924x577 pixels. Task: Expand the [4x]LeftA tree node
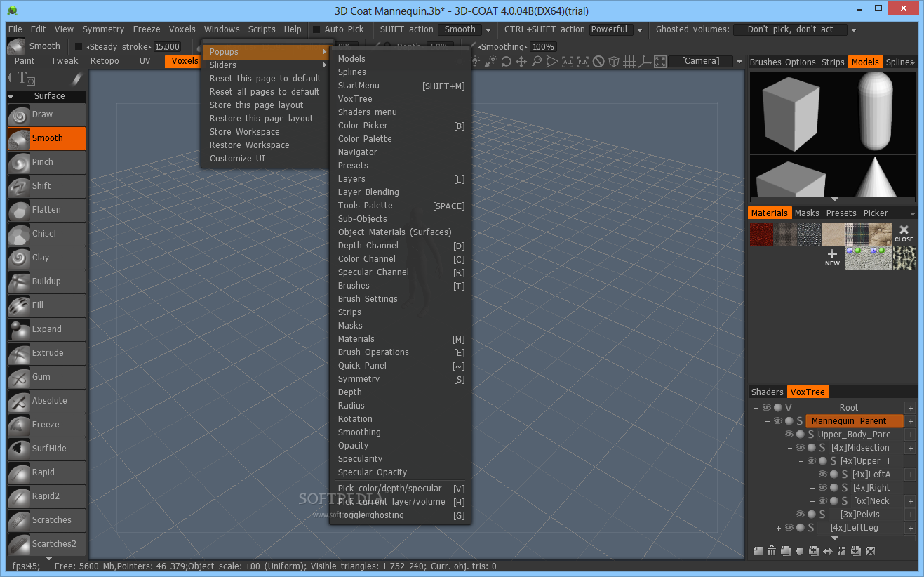point(812,475)
